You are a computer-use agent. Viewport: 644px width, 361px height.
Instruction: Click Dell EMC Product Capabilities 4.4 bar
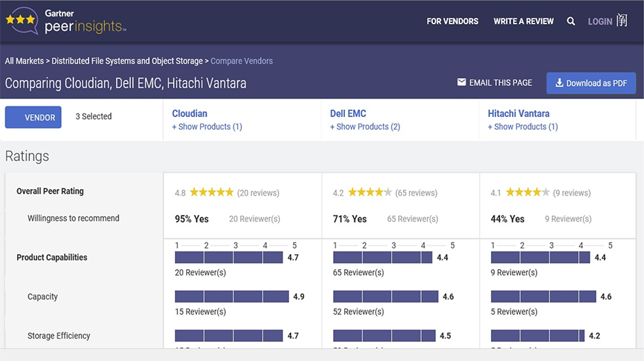point(382,257)
